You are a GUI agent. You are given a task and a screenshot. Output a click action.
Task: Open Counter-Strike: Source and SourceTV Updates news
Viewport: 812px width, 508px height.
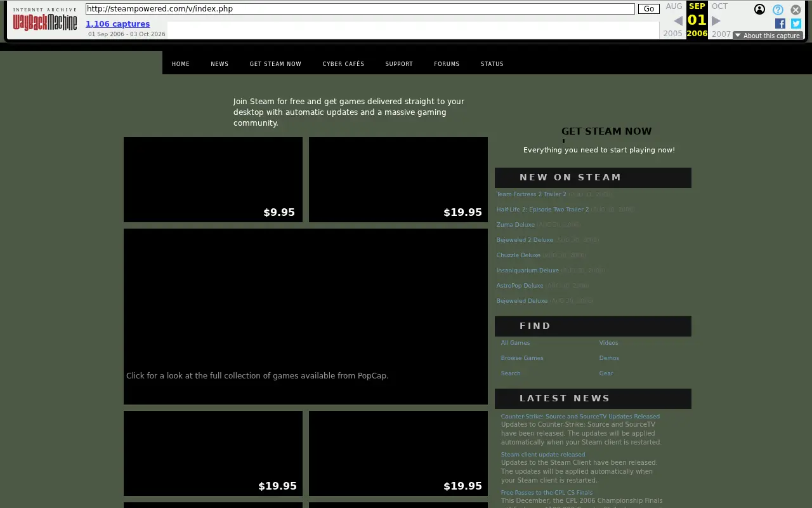coord(580,417)
